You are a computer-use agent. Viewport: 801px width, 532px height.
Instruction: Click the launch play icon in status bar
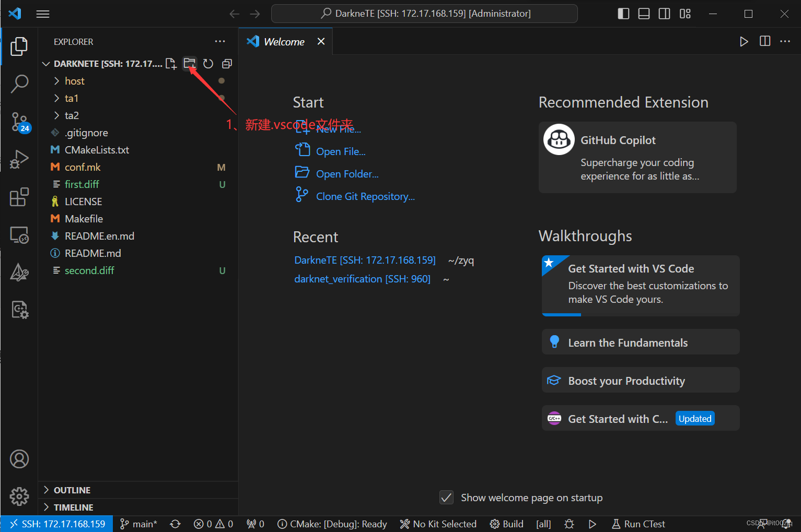click(x=593, y=524)
